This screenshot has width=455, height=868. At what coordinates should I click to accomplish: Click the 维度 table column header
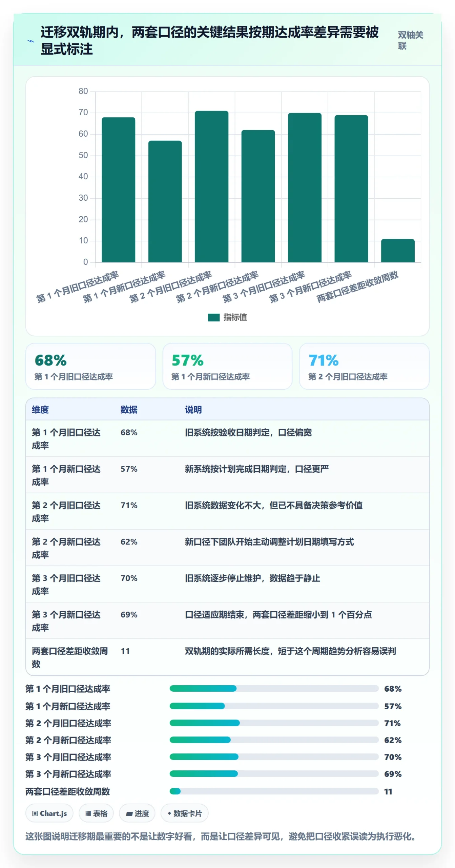click(40, 410)
